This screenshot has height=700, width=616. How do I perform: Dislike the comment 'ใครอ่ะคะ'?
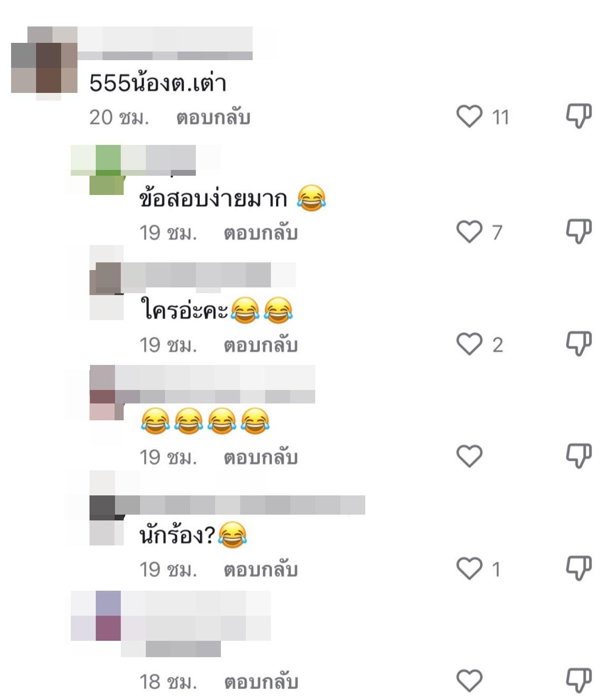(578, 343)
